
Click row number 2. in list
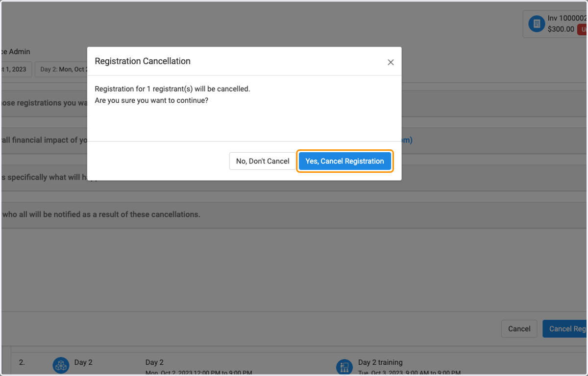[22, 362]
